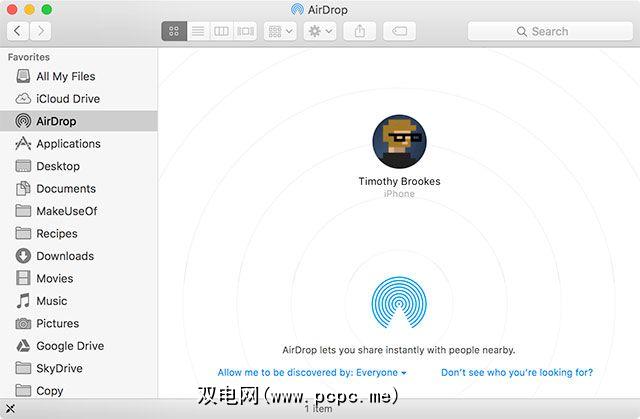Viewport: 640px width, 419px height.
Task: Click the SkyDrive folder icon
Action: [x=23, y=368]
